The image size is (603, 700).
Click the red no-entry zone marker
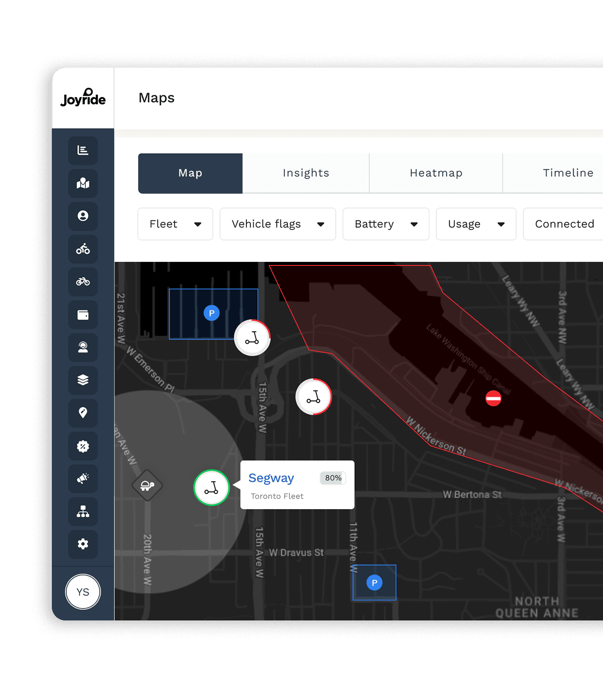[493, 399]
